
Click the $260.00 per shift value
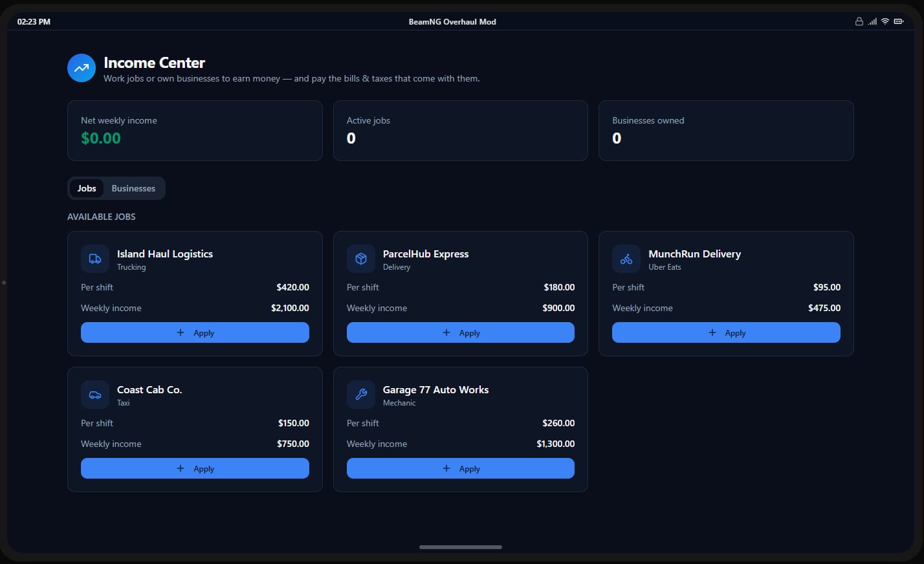pyautogui.click(x=558, y=423)
